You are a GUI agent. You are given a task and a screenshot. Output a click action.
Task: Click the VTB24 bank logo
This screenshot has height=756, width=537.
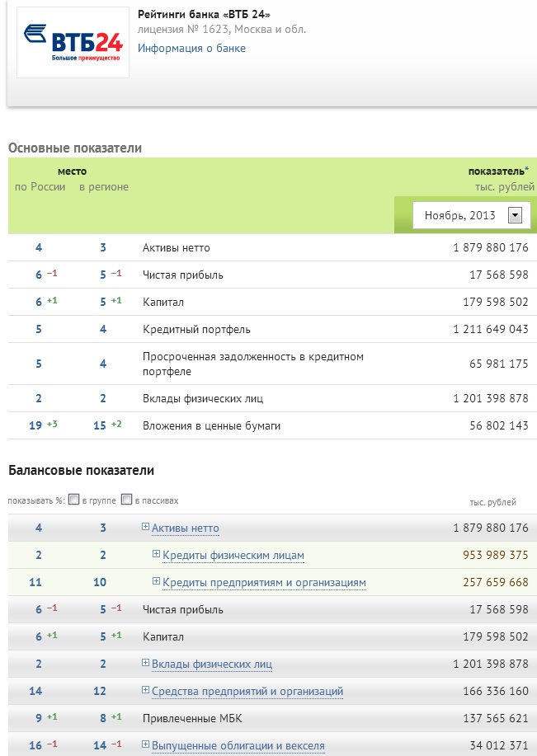coord(73,42)
